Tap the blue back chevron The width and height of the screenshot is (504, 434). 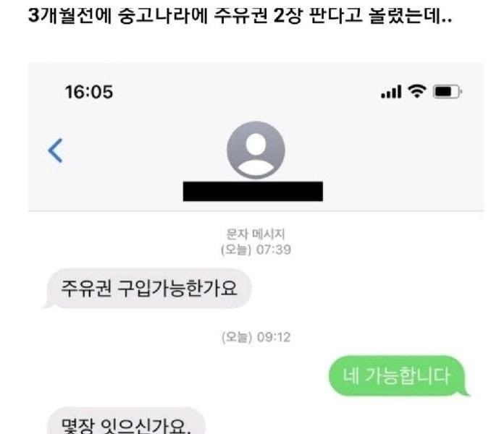(55, 150)
